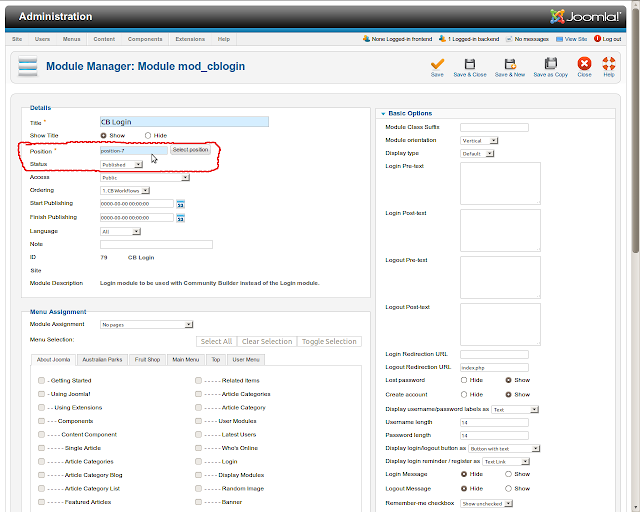This screenshot has height=512, width=640.
Task: Open the Display login/logout button as dropdown
Action: (504, 448)
